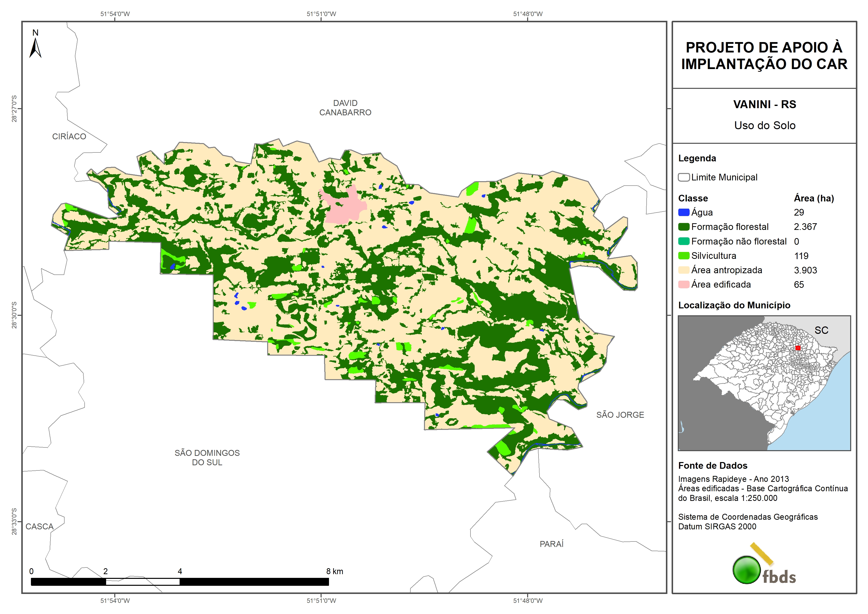Click the red location marker on inset map
The height and width of the screenshot is (614, 868).
pos(798,348)
